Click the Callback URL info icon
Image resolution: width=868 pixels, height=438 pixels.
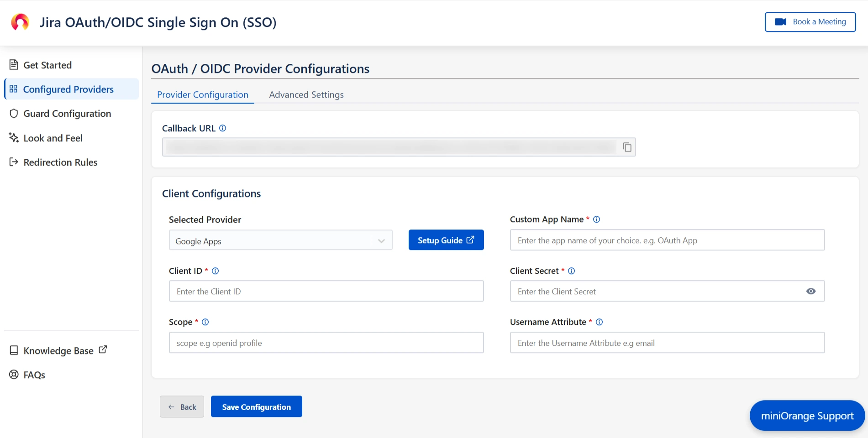pyautogui.click(x=222, y=128)
